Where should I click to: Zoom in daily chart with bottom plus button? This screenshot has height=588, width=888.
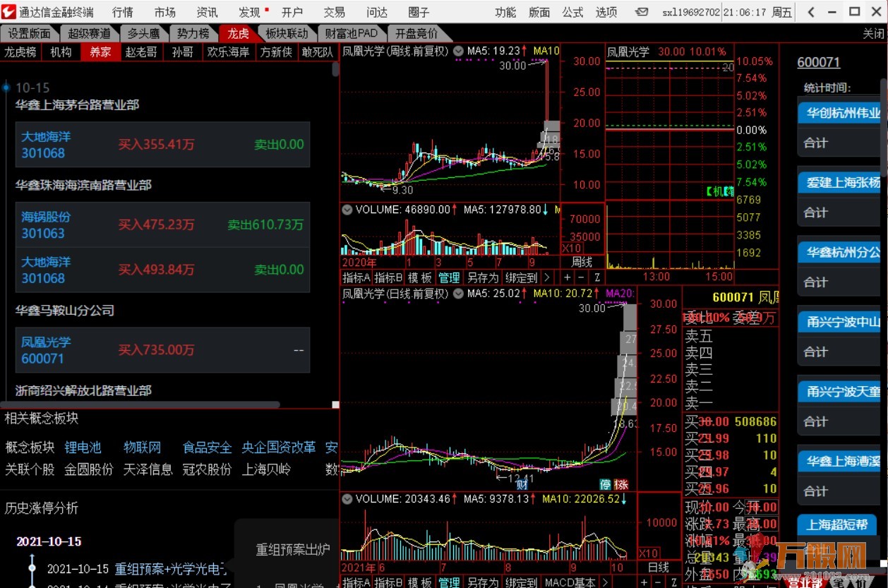(644, 582)
